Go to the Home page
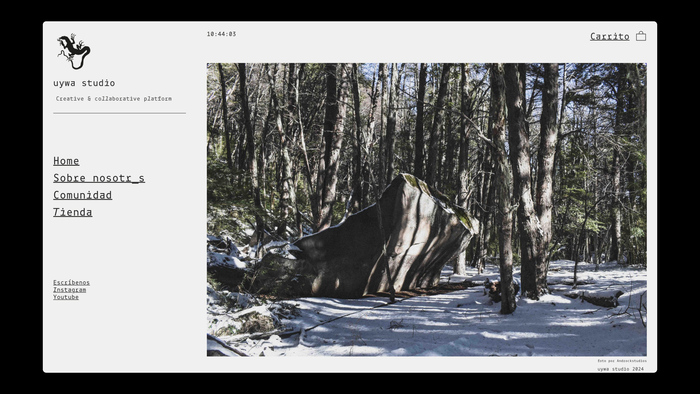 coord(66,161)
